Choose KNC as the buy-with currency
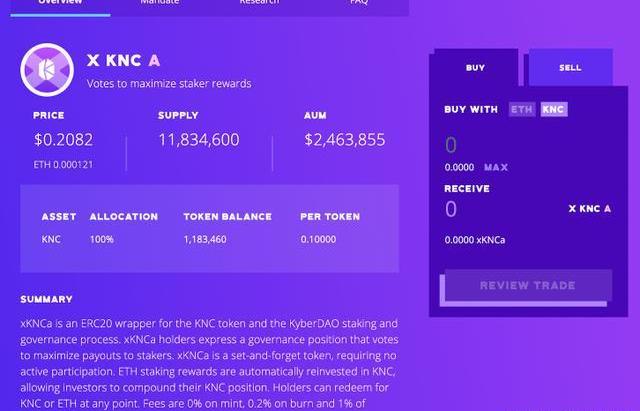The height and width of the screenshot is (411, 640). (553, 110)
